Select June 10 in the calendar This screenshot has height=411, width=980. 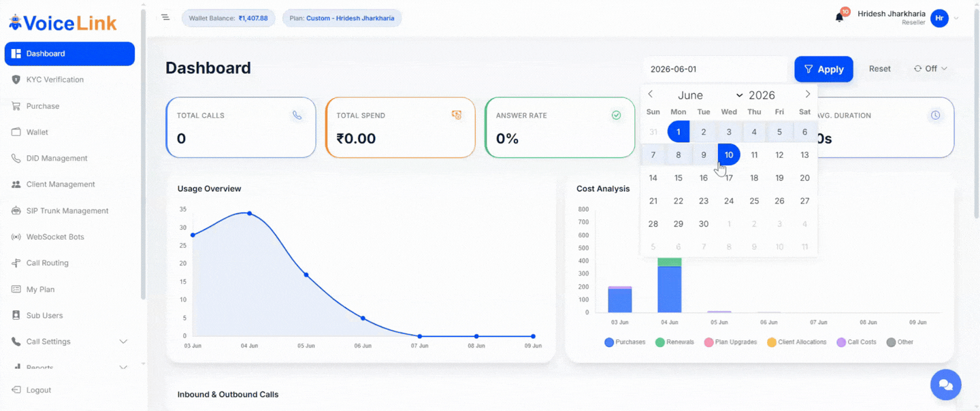tap(729, 154)
